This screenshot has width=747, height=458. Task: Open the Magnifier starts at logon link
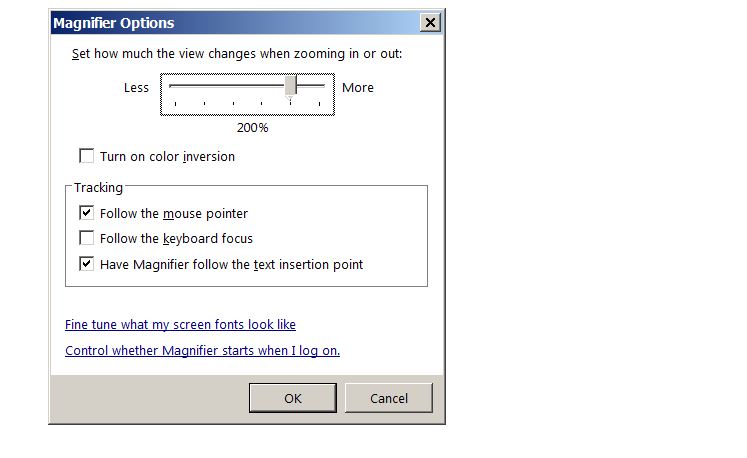coord(202,351)
